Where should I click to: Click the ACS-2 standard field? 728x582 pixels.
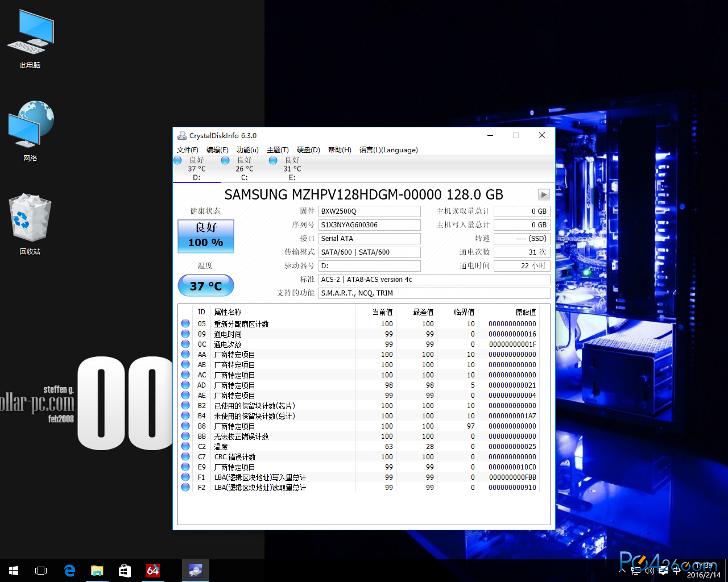435,280
